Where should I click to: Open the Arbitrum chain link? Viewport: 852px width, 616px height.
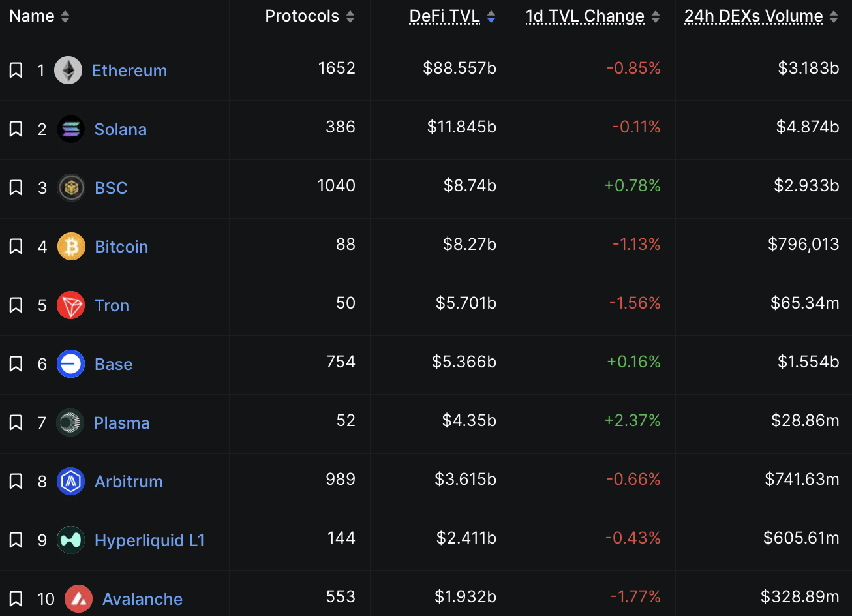[129, 482]
